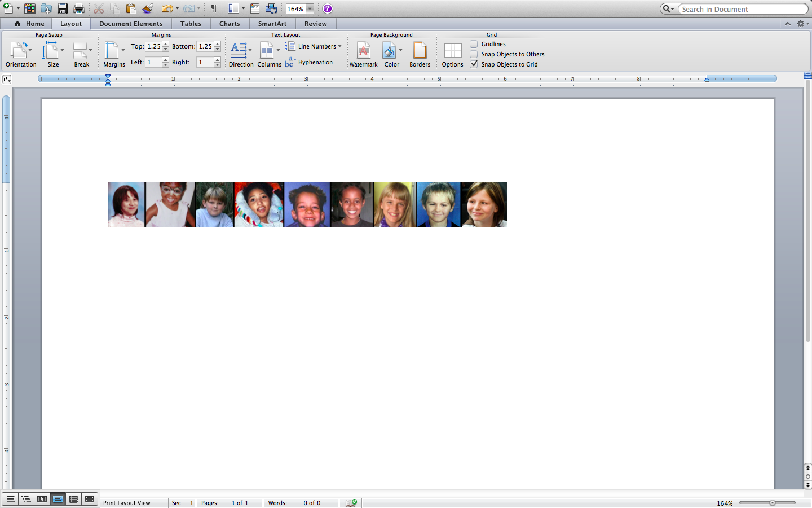812x508 pixels.
Task: Switch to the Tables tab
Action: 191,24
